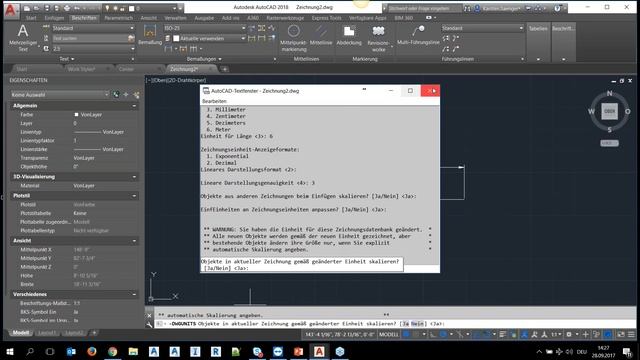Click the workspace switching gear in status bar
This screenshot has width=640, height=360.
[x=569, y=334]
